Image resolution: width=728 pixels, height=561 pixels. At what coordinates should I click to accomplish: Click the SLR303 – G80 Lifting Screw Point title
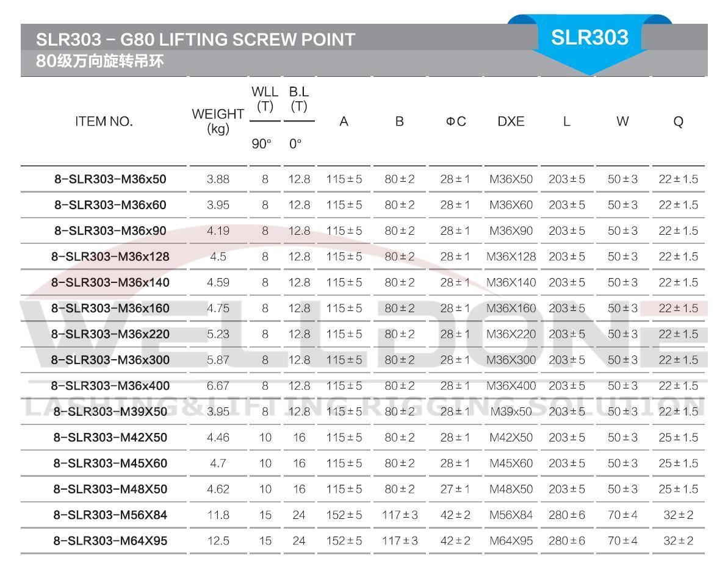(x=195, y=40)
